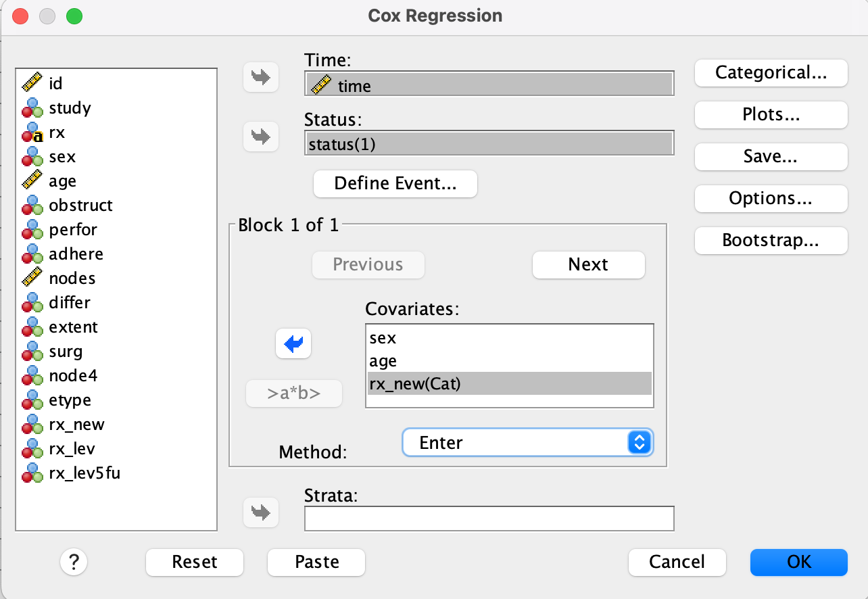Click the blue remove-covariate arrow button

tap(293, 345)
